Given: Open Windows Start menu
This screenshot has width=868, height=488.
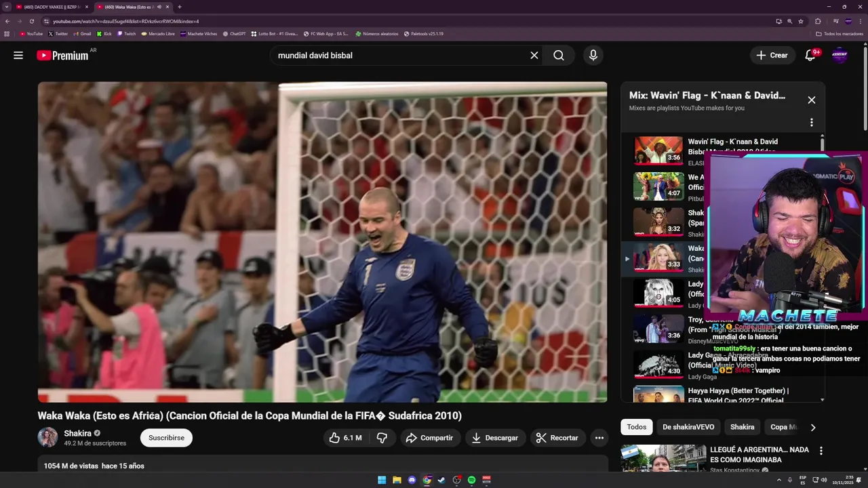Looking at the screenshot, I should (382, 480).
